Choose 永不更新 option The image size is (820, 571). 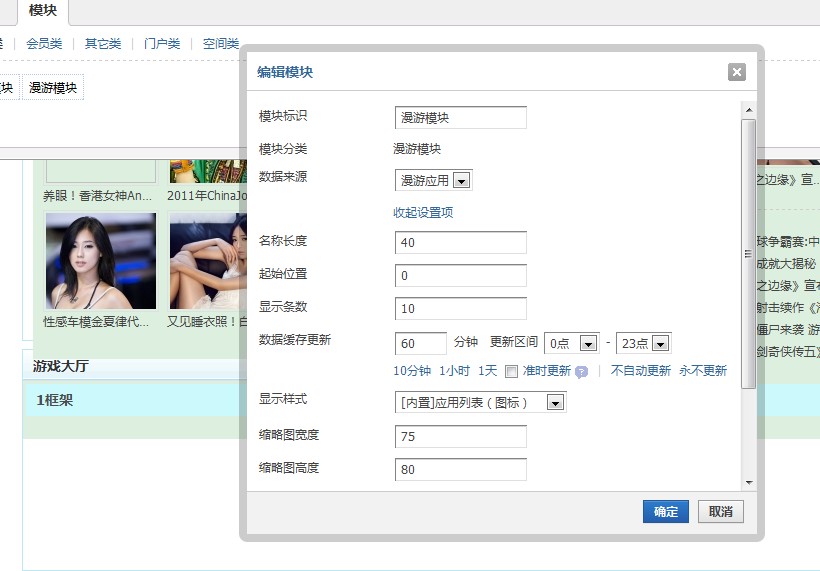point(703,371)
